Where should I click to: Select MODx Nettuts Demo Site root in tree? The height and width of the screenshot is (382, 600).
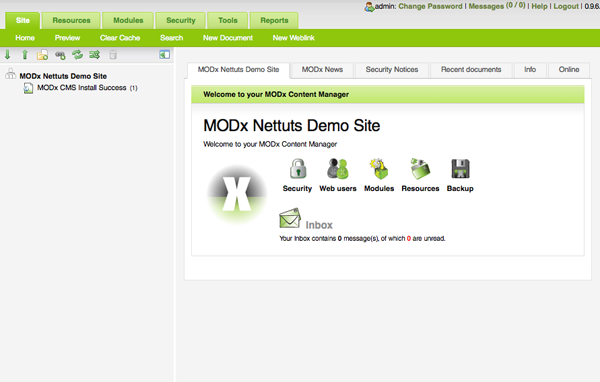click(x=63, y=76)
